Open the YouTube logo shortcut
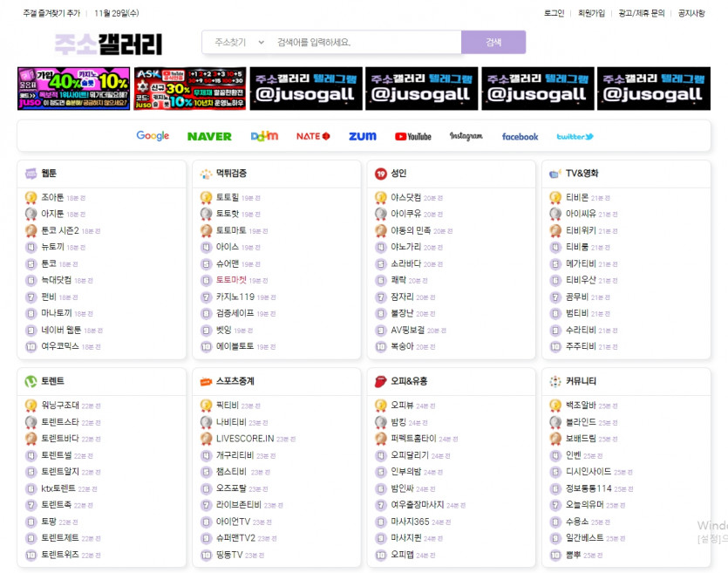Image resolution: width=728 pixels, height=573 pixels. [x=412, y=136]
